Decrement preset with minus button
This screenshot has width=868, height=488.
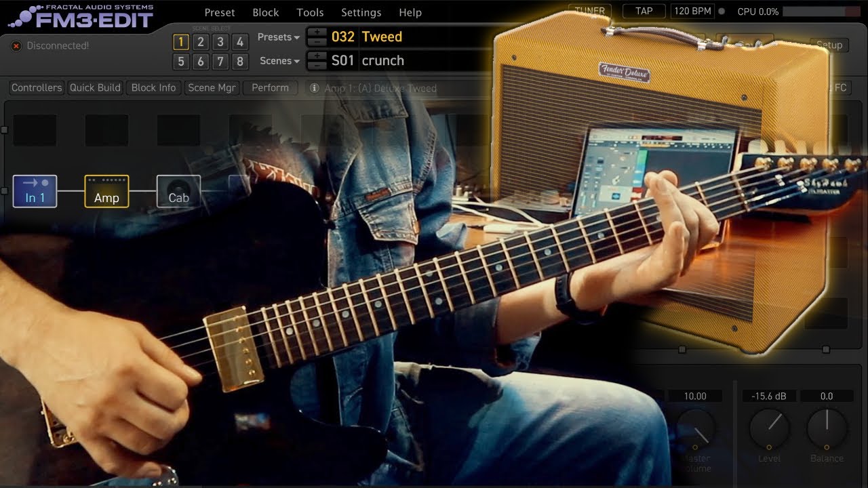pos(317,41)
